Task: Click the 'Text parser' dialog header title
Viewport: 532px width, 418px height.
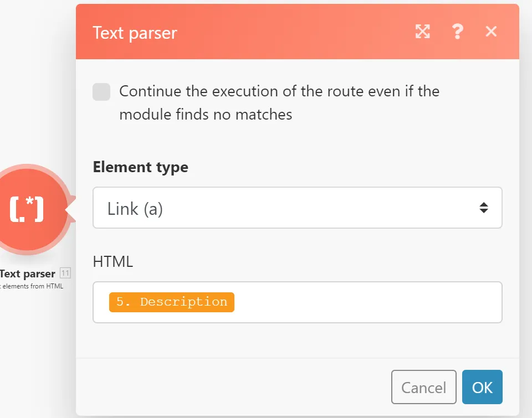Action: pyautogui.click(x=135, y=33)
